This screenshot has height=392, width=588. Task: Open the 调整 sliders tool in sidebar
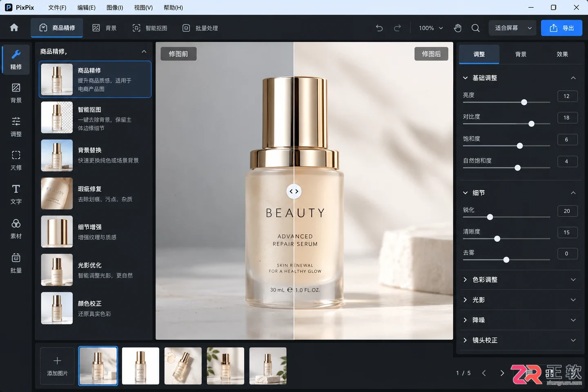(16, 127)
